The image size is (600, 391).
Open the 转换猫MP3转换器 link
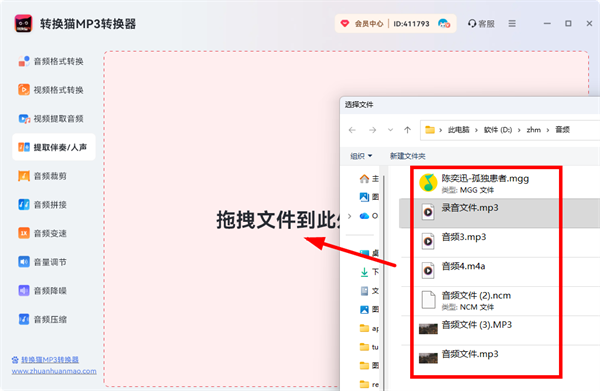(50, 360)
